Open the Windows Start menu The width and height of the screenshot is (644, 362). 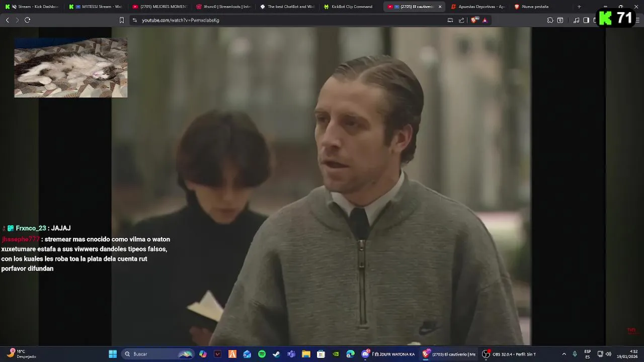[113, 354]
